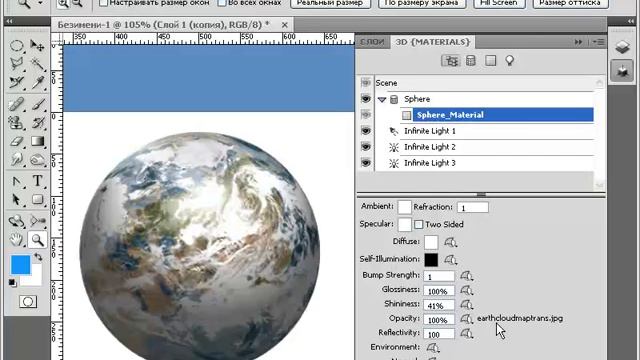Viewport: 640px width, 360px height.
Task: Select the Path Selection tool
Action: pos(16,200)
